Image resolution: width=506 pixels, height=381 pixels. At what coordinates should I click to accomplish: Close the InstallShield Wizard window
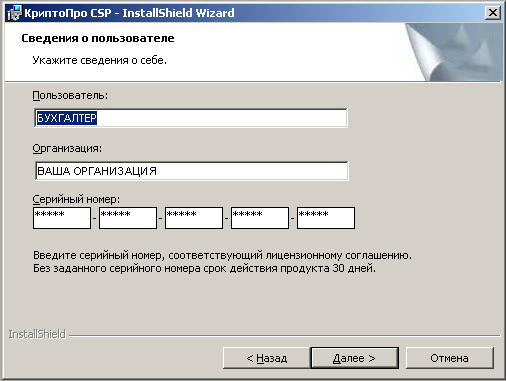[x=492, y=13]
